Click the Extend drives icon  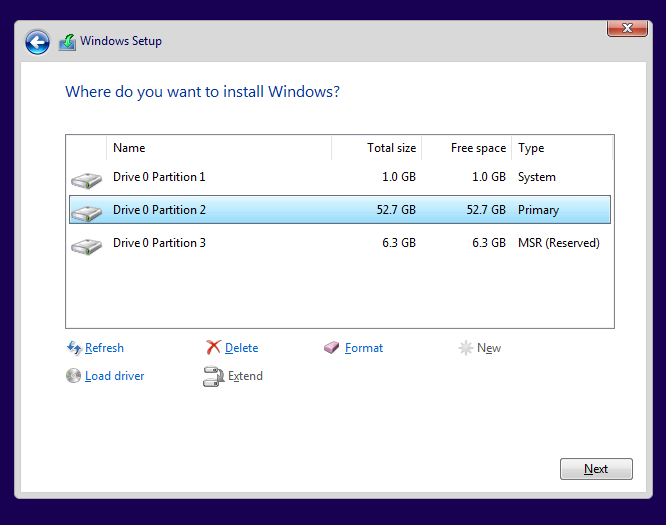(x=213, y=376)
